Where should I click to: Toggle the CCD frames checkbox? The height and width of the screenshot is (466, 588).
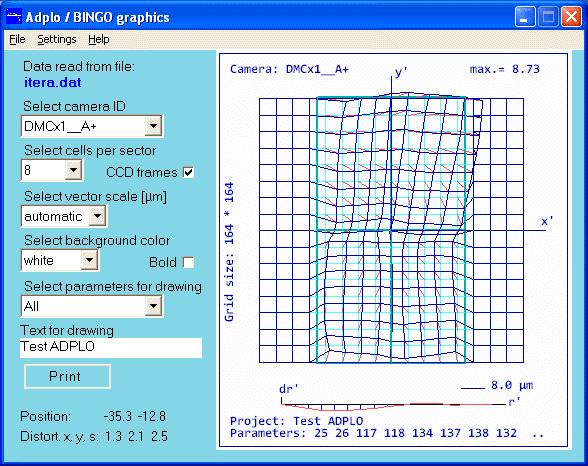pos(188,172)
